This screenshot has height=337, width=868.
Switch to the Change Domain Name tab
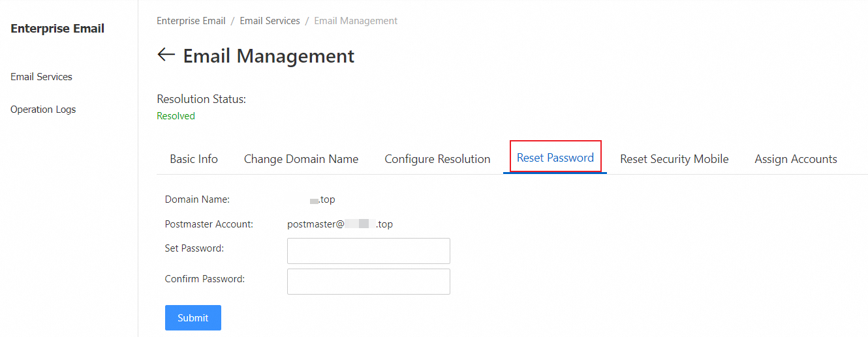[301, 158]
